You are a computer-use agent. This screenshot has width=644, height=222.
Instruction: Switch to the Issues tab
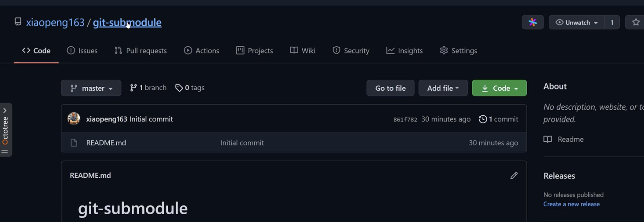[x=82, y=51]
